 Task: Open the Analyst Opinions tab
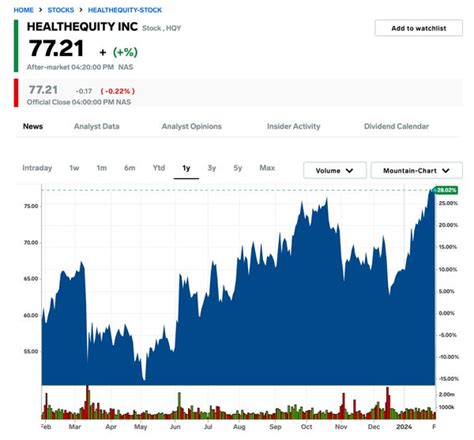point(192,126)
